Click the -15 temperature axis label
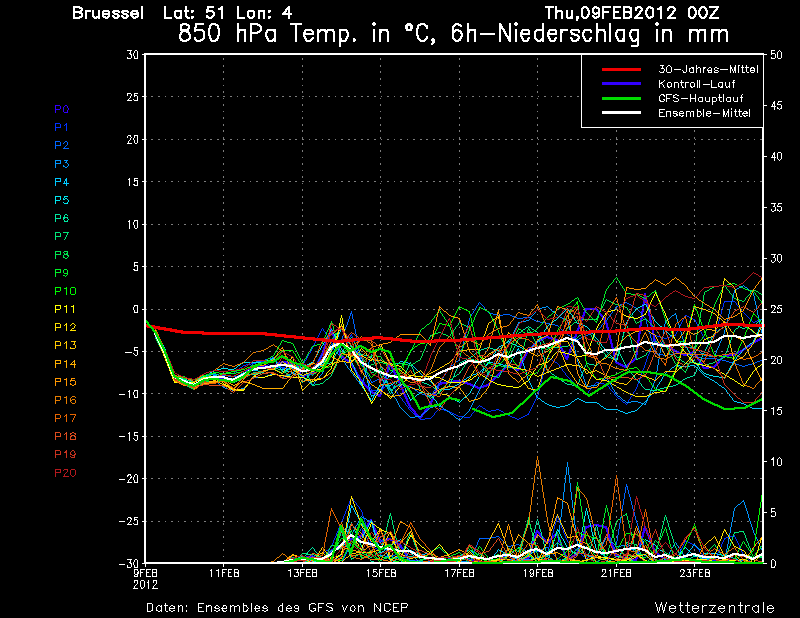 click(129, 436)
